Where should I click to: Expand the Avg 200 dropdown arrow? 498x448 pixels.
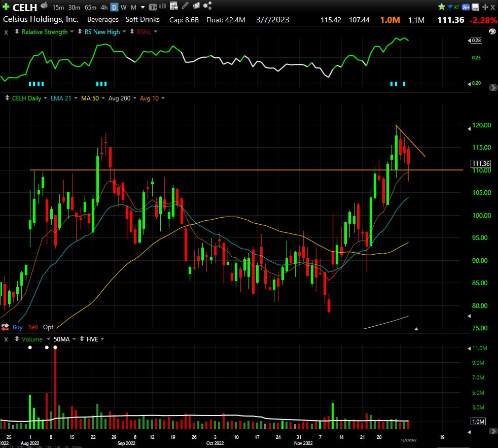point(135,98)
